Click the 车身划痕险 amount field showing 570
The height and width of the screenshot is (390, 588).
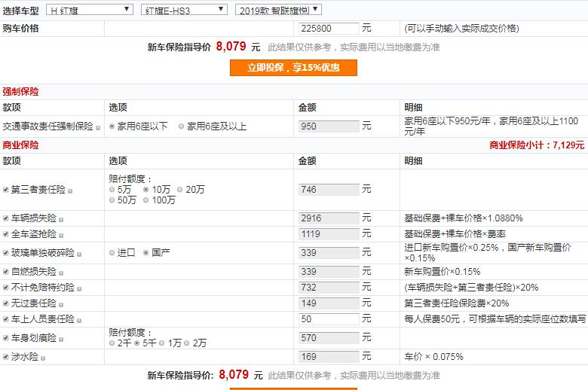329,338
